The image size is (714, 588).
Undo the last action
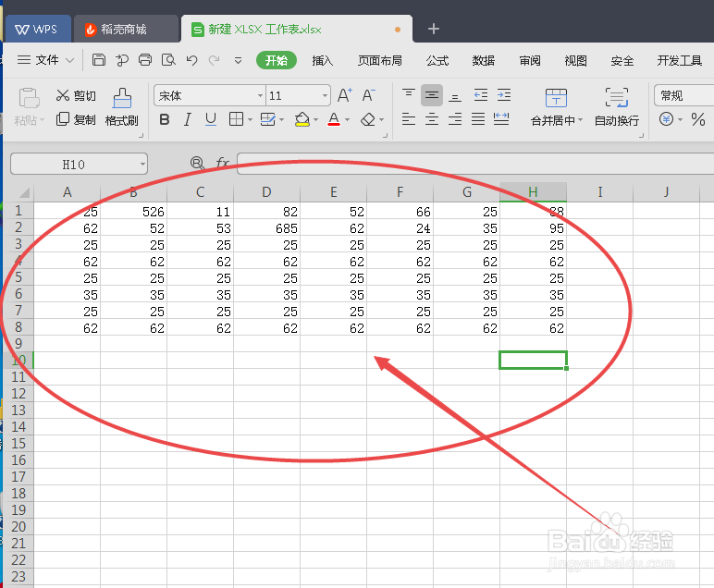click(191, 60)
